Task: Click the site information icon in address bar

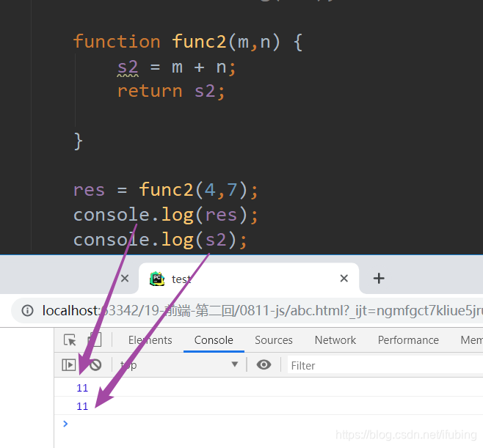Action: click(27, 310)
